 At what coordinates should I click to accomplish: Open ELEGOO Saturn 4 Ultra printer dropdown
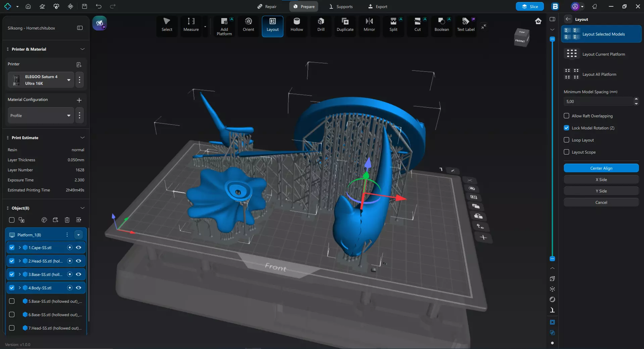[x=41, y=80]
